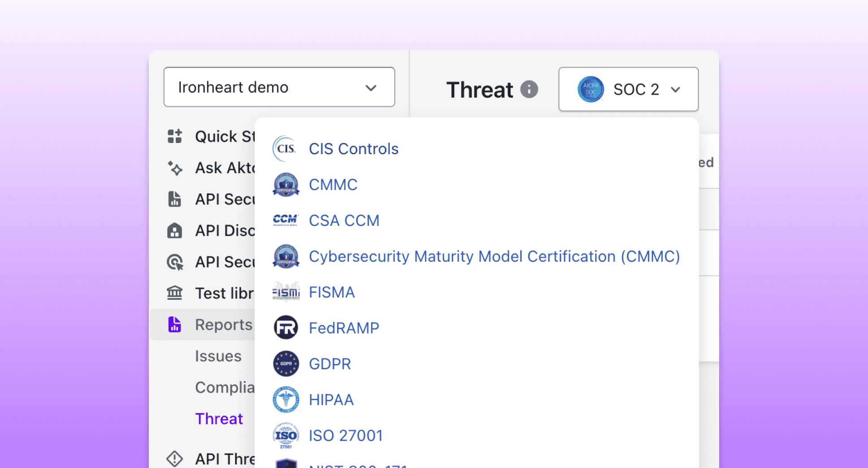Viewport: 868px width, 468px height.
Task: Click the chevron next to SOC 2
Action: (676, 90)
